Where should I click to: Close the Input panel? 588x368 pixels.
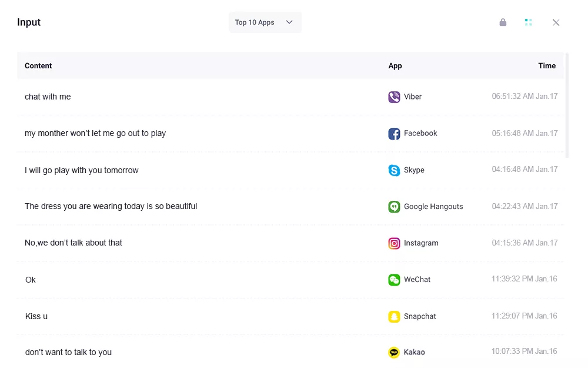[556, 22]
